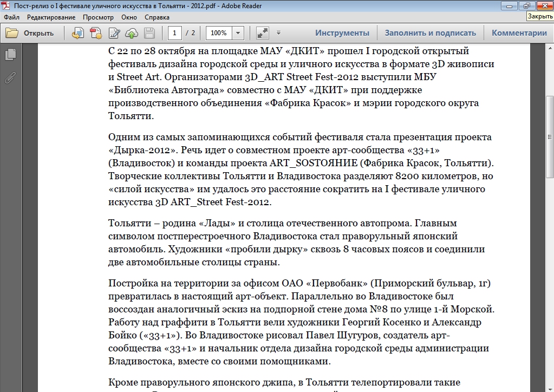Close the Adobe Reader window
This screenshot has width=554, height=392.
(544, 6)
